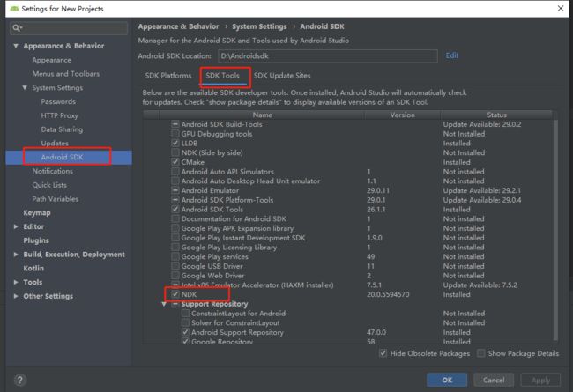Open the Passwords settings page

tap(58, 101)
